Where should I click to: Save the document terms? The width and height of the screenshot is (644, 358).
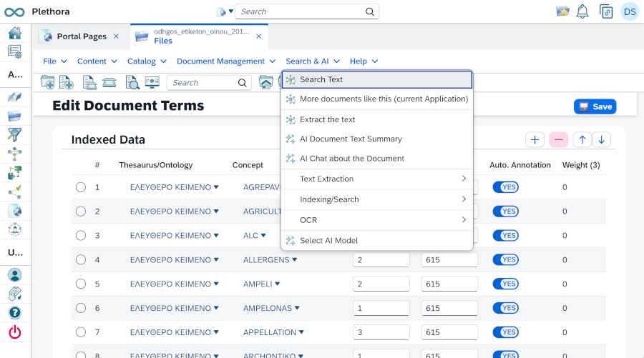[595, 106]
